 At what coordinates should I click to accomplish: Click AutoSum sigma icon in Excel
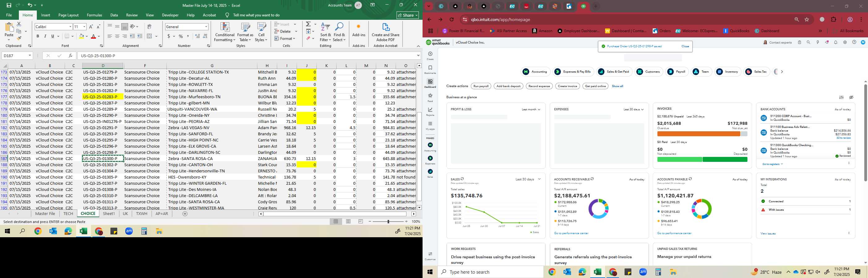[308, 24]
